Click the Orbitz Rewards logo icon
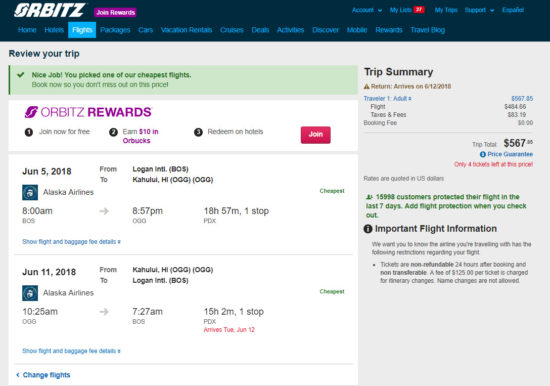Viewport: 550px width, 386px height. (31, 112)
